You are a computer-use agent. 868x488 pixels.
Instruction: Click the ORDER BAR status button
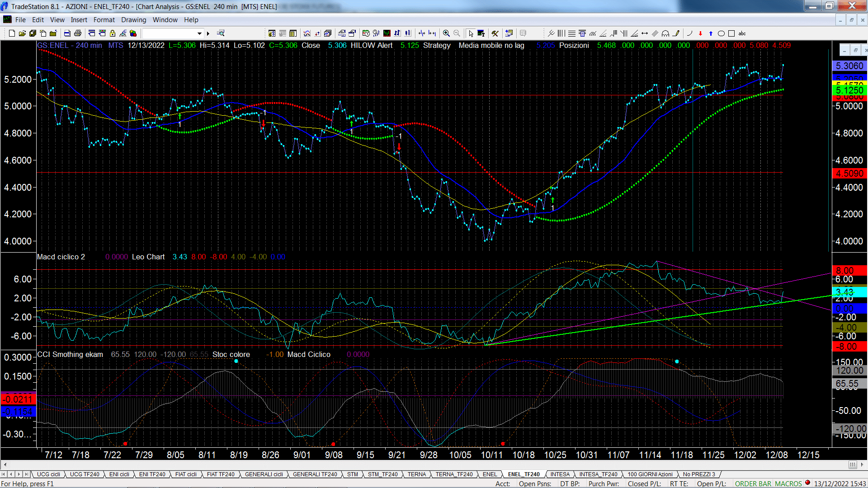coord(753,484)
